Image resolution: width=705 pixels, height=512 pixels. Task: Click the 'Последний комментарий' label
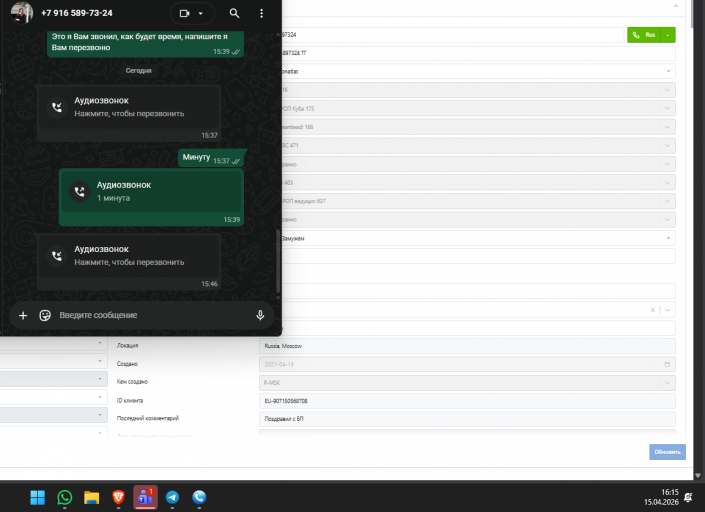148,419
